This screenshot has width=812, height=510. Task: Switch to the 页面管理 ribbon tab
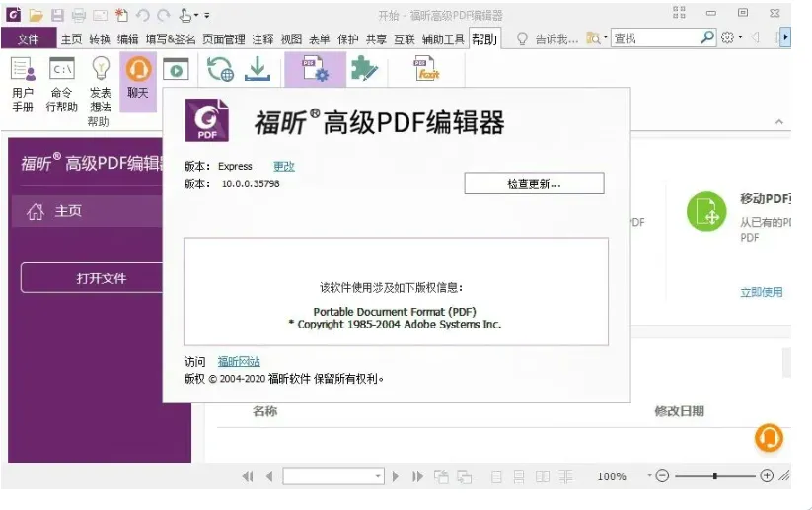pyautogui.click(x=224, y=39)
